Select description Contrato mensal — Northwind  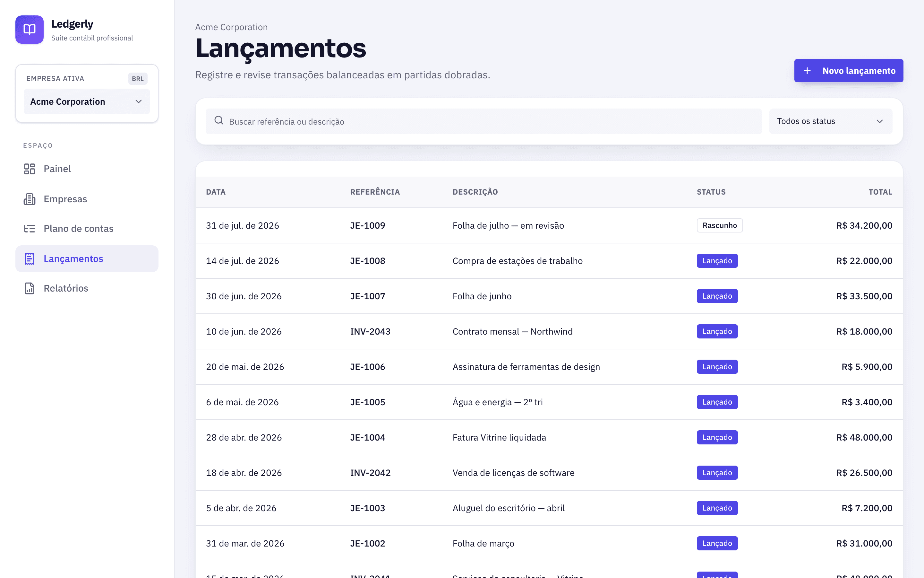tap(512, 331)
